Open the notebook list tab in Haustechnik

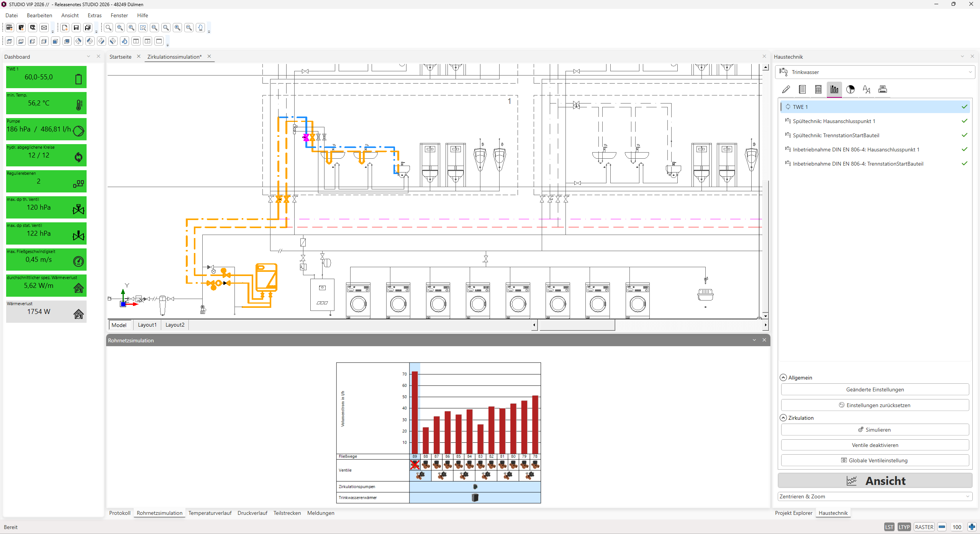point(802,90)
